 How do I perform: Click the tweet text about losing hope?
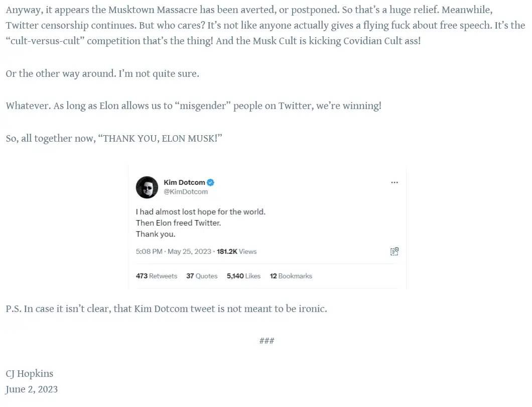tap(201, 212)
